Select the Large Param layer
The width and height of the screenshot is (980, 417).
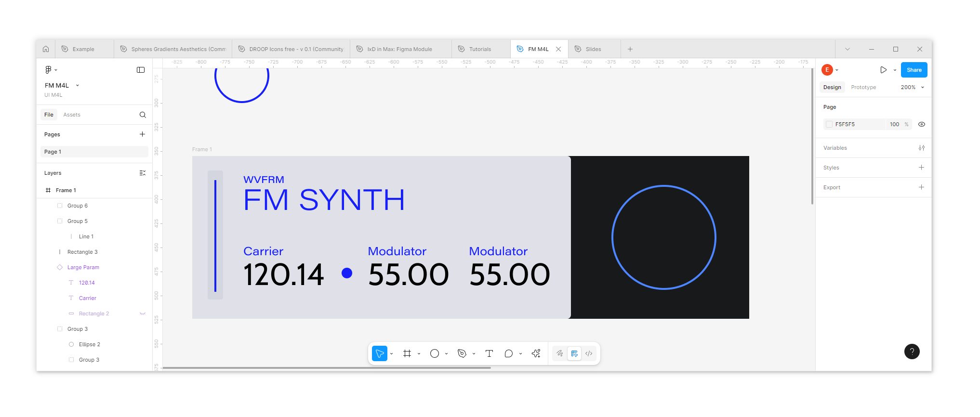pos(83,268)
